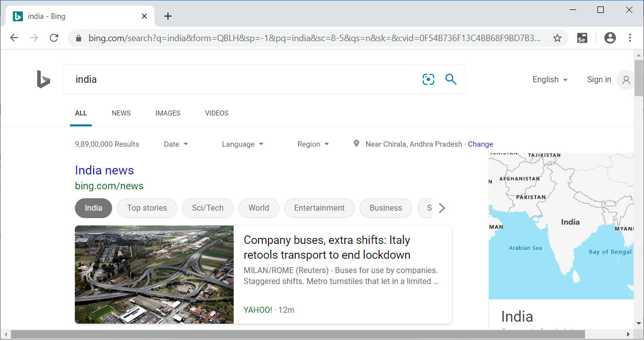Click the browser address bar URL

[x=315, y=38]
